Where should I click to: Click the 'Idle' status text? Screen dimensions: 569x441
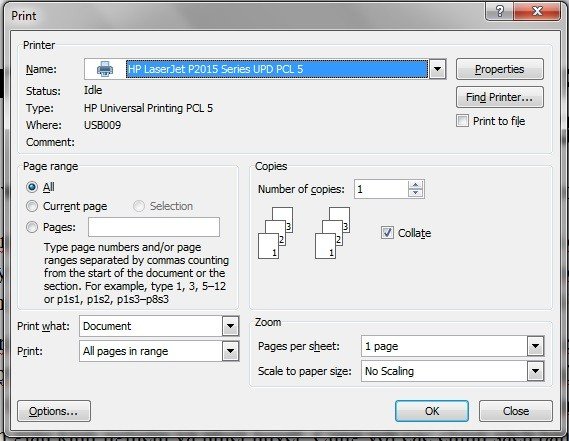pos(93,90)
